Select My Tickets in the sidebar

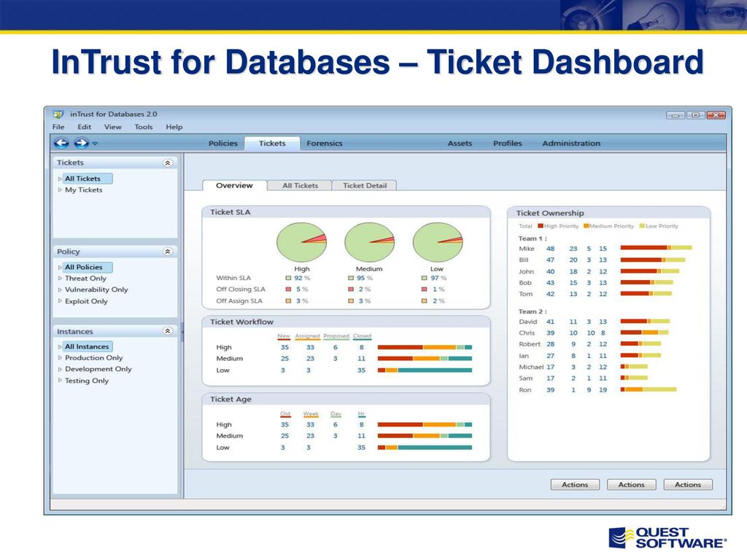pos(84,190)
